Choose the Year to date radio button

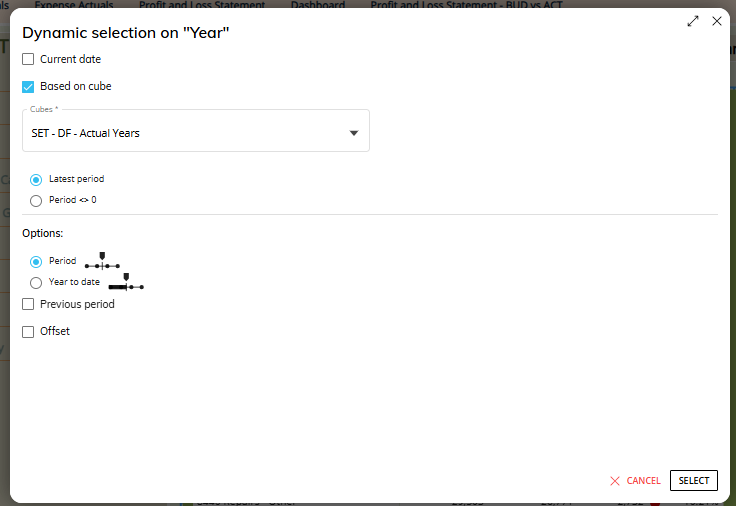click(x=36, y=283)
